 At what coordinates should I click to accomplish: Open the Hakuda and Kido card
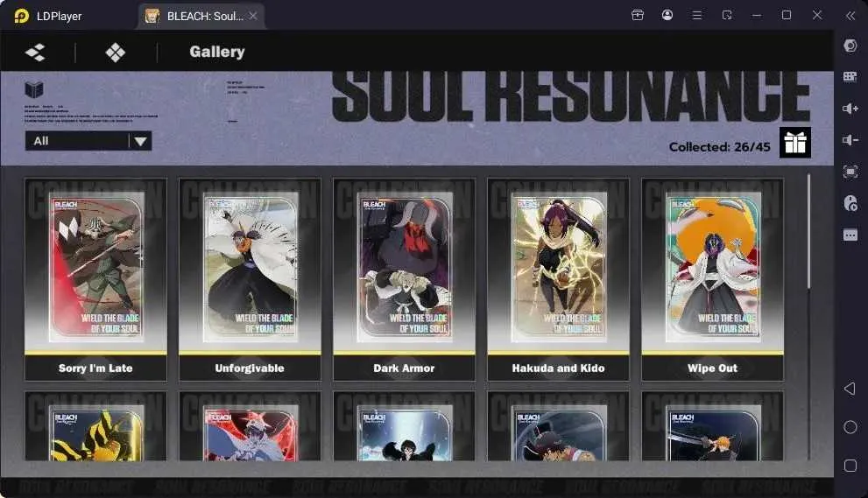click(558, 279)
